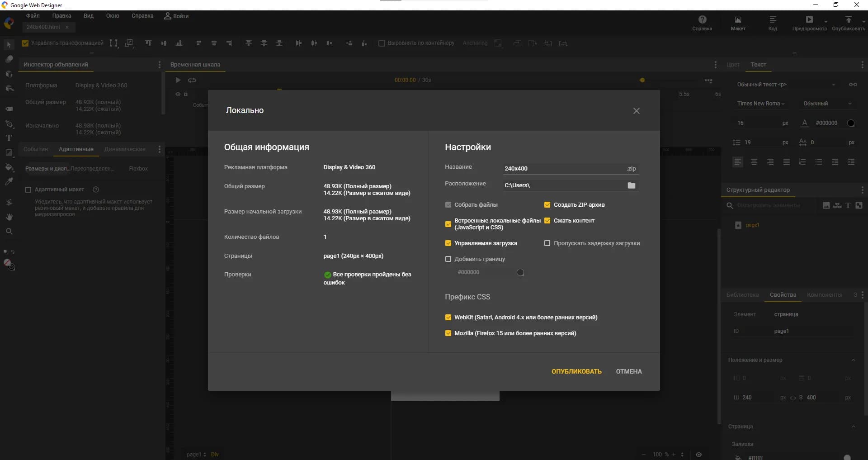Toggle Сжать контент checkbox

pos(547,221)
